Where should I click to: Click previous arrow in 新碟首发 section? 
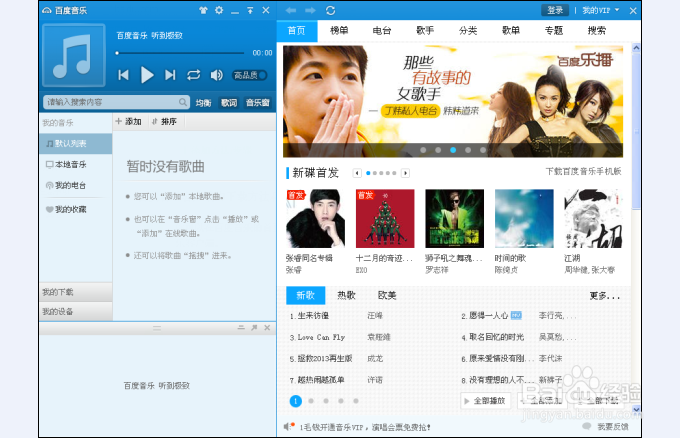[357, 173]
